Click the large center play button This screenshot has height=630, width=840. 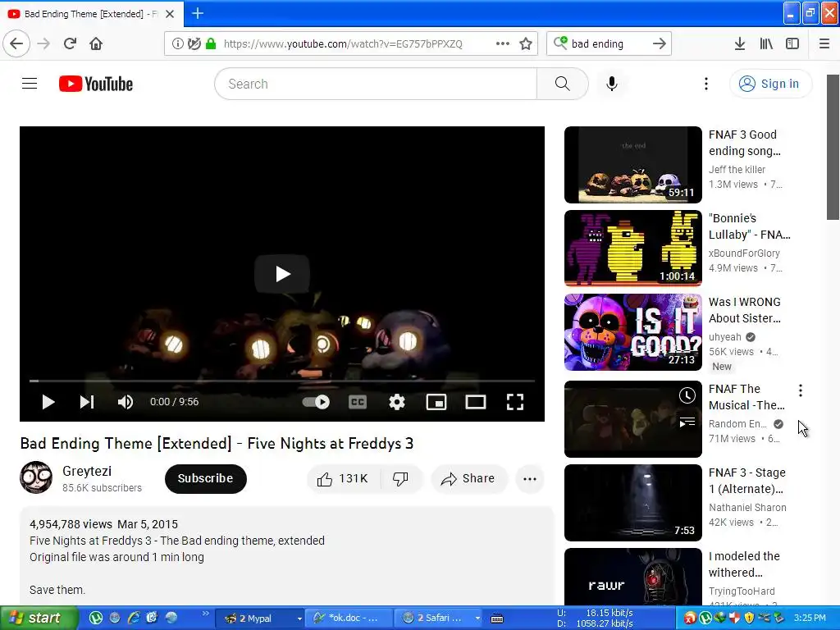click(x=282, y=274)
